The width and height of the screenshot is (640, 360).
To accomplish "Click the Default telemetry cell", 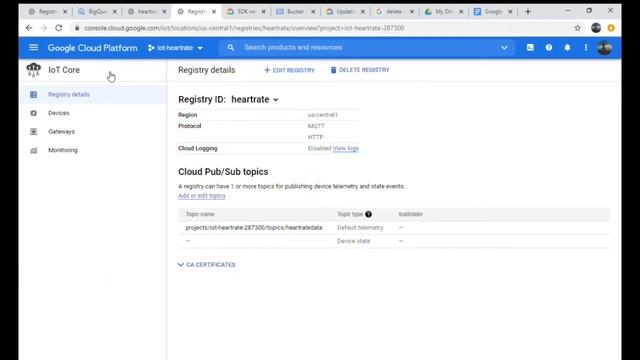I will point(360,228).
